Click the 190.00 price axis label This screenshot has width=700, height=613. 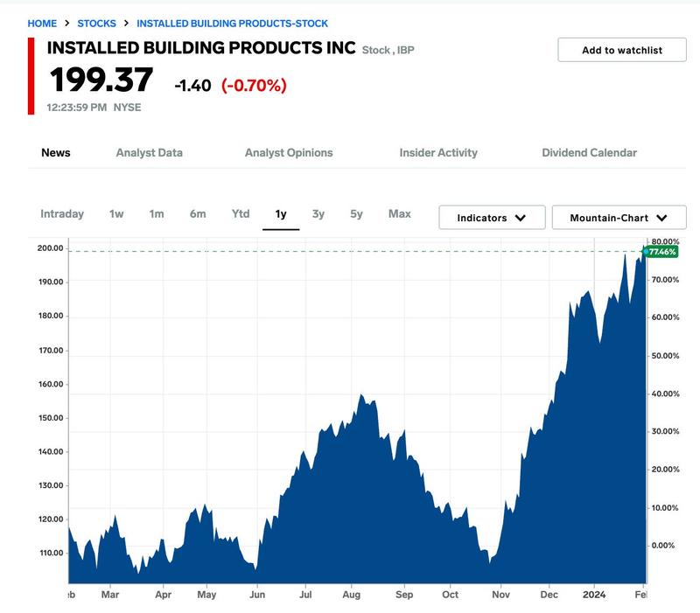51,282
